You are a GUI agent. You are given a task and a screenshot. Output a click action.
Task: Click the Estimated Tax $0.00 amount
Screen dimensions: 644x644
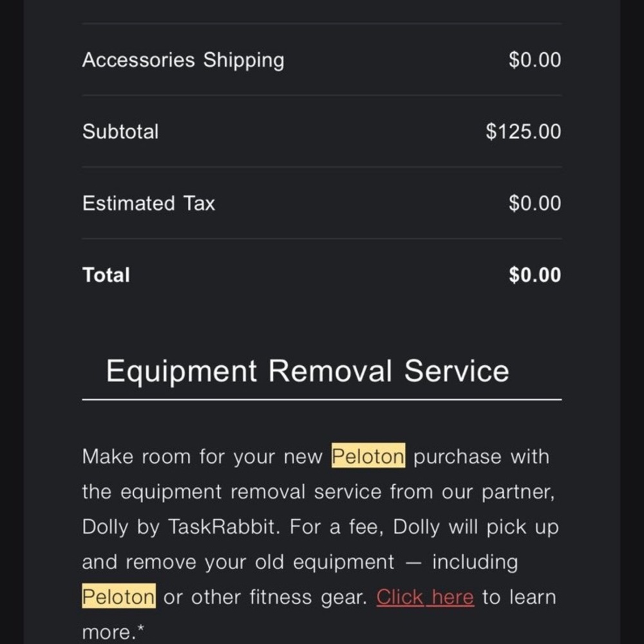tap(535, 204)
